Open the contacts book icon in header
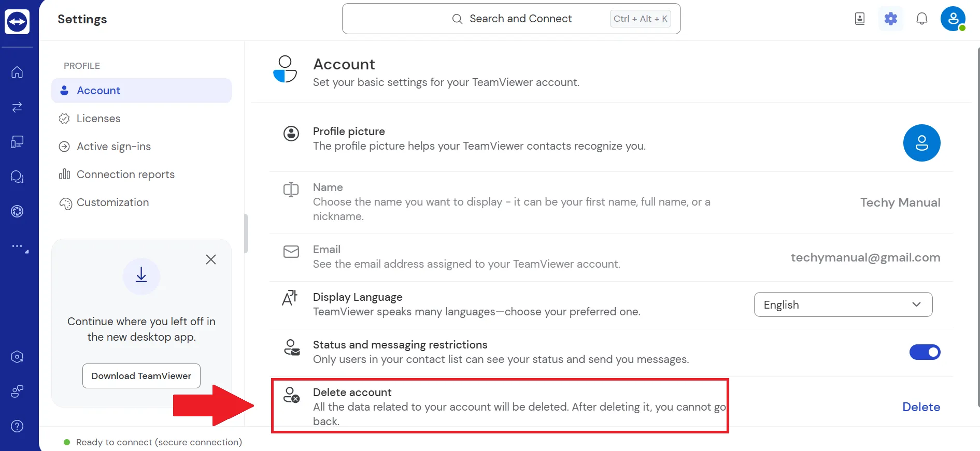This screenshot has height=451, width=980. tap(860, 19)
